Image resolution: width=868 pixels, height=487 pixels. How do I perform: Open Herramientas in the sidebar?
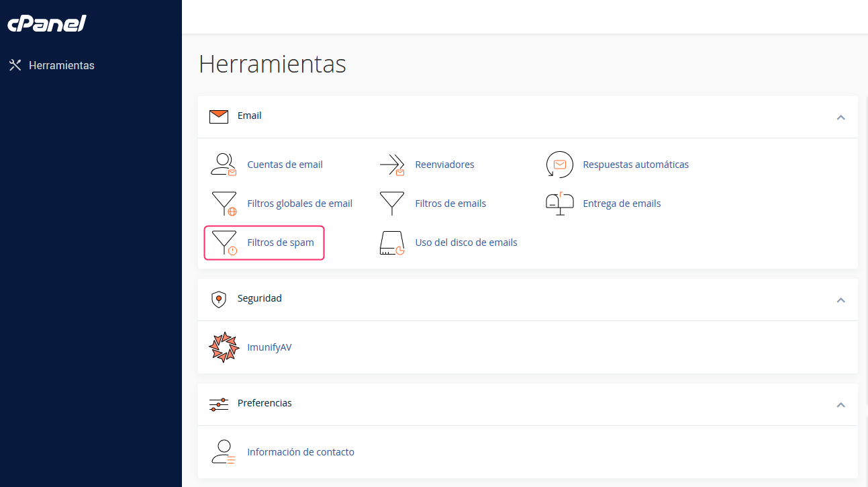click(61, 66)
